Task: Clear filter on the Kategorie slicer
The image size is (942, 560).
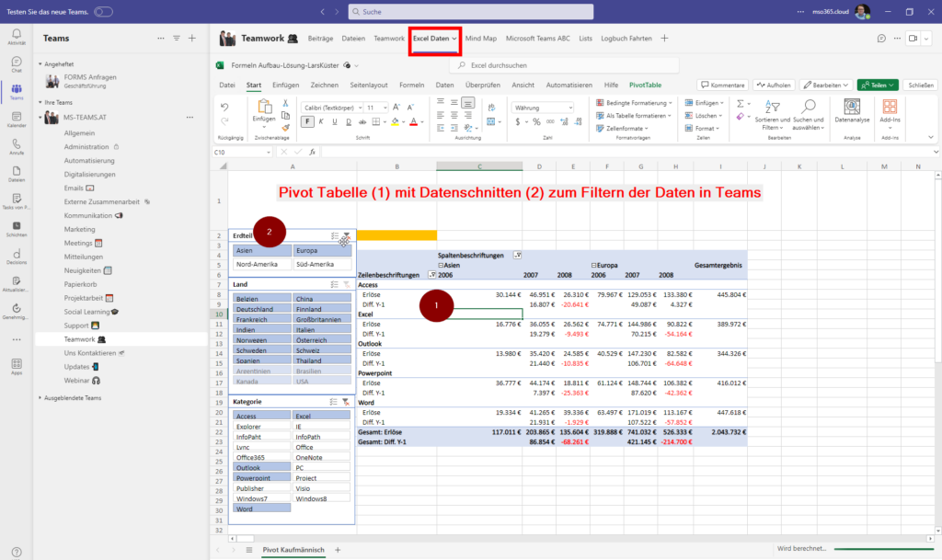Action: (346, 402)
